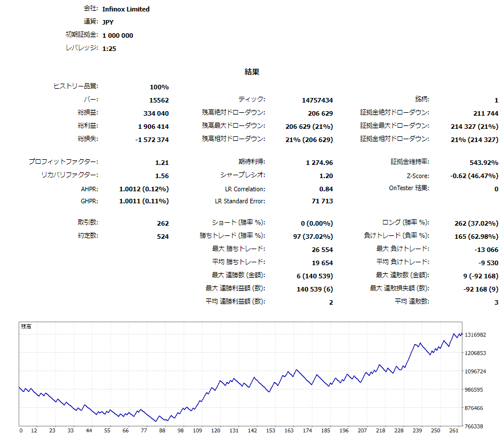504x437 pixels.
Task: Click the bars count 15562
Action: [x=159, y=100]
